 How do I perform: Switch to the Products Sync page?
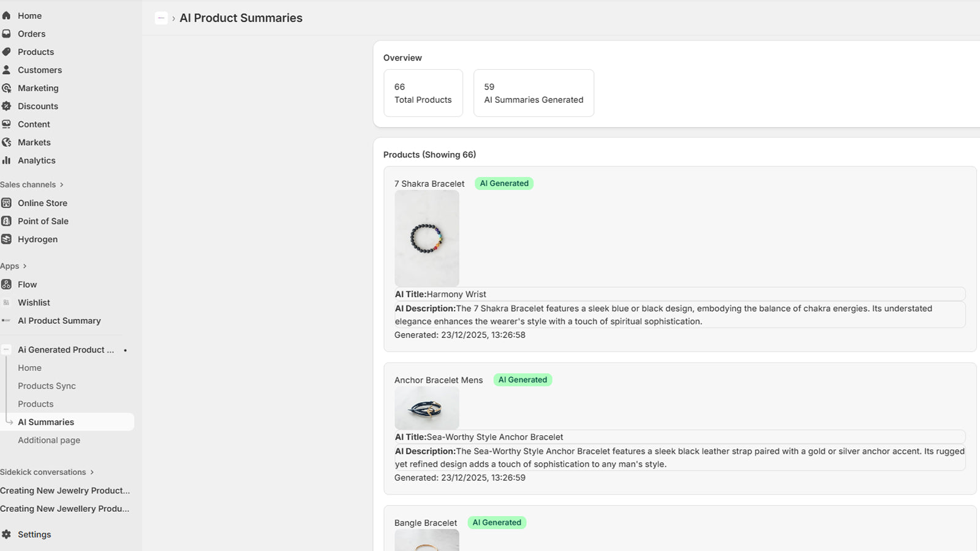[47, 386]
